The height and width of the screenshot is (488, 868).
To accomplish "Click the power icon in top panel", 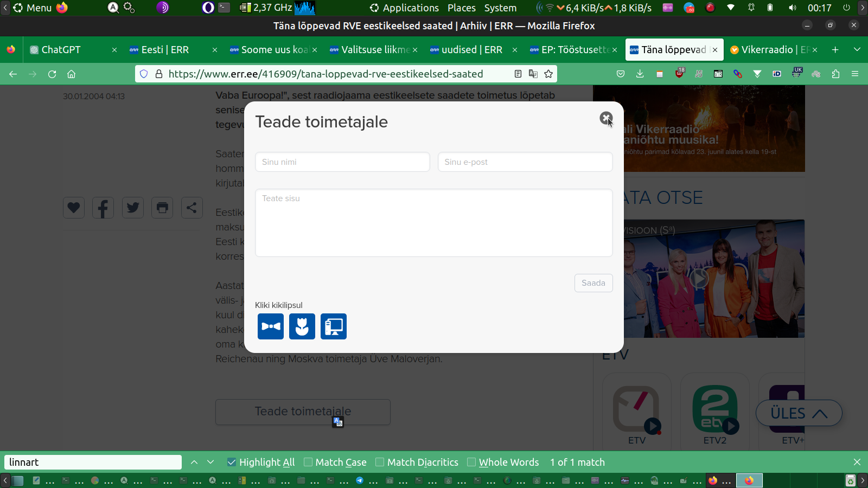I will pos(846,8).
